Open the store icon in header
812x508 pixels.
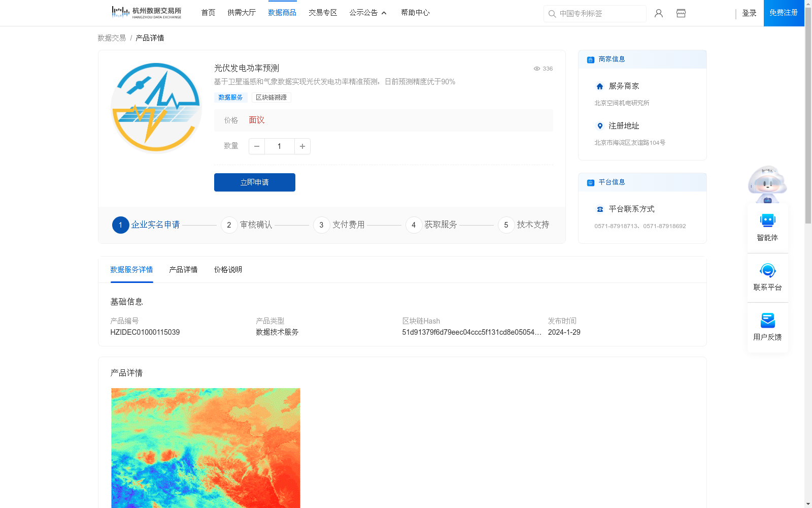[681, 13]
